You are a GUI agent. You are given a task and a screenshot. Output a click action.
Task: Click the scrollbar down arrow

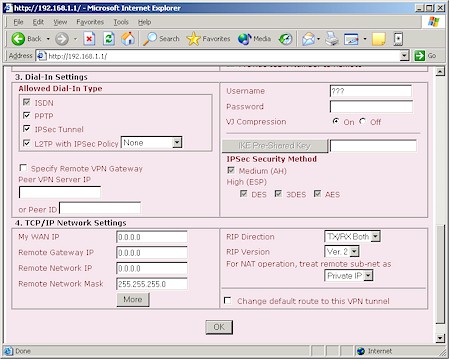440,338
